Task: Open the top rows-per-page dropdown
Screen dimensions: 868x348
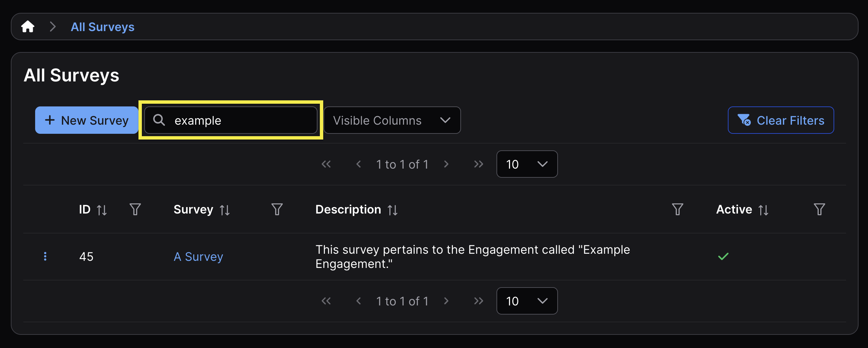Action: [x=527, y=164]
